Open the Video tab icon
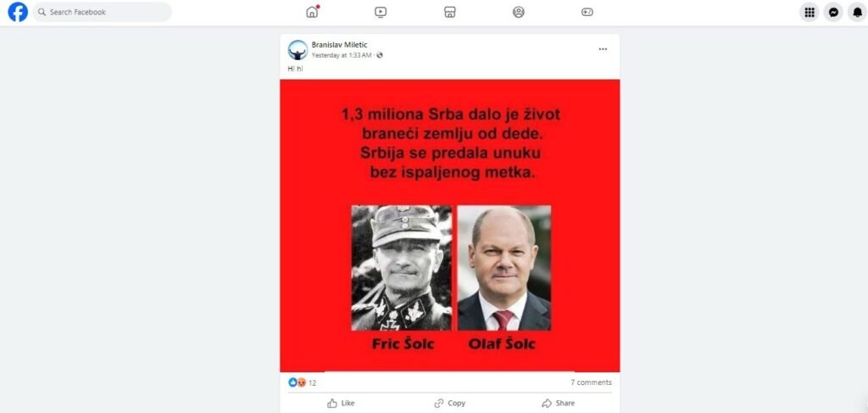This screenshot has width=868, height=413. (x=381, y=12)
